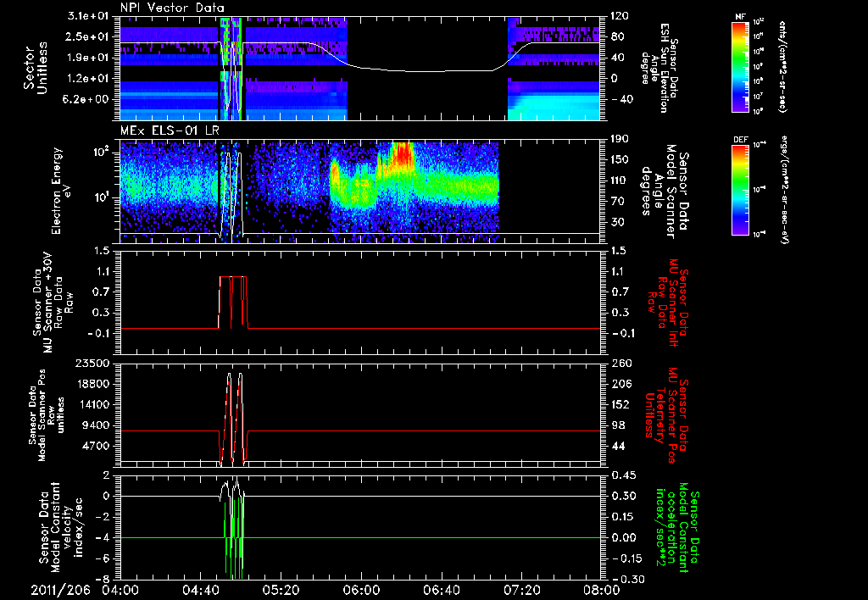Click 'Model Scanner Angle degrees' axis label
The height and width of the screenshot is (600, 868).
[665, 192]
